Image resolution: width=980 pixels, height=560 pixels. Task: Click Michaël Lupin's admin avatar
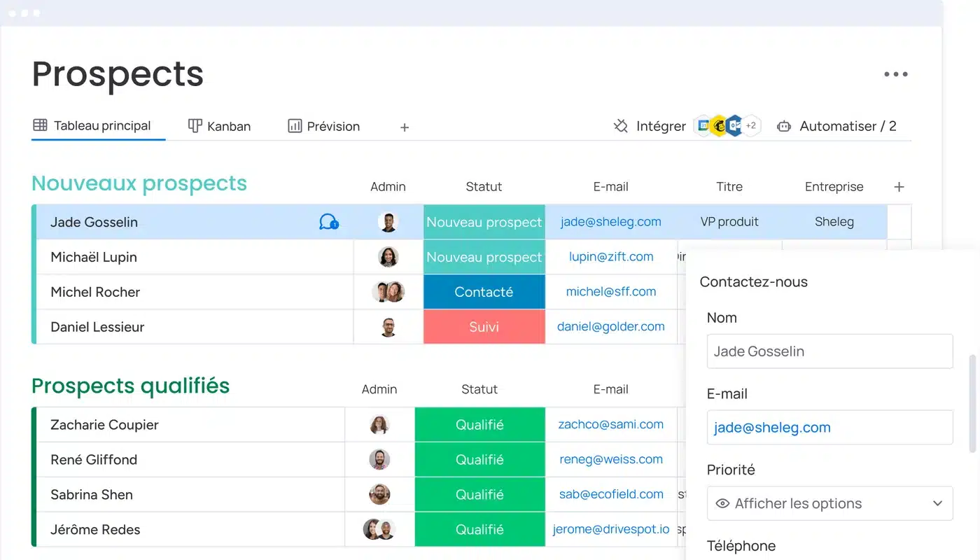[x=388, y=257]
